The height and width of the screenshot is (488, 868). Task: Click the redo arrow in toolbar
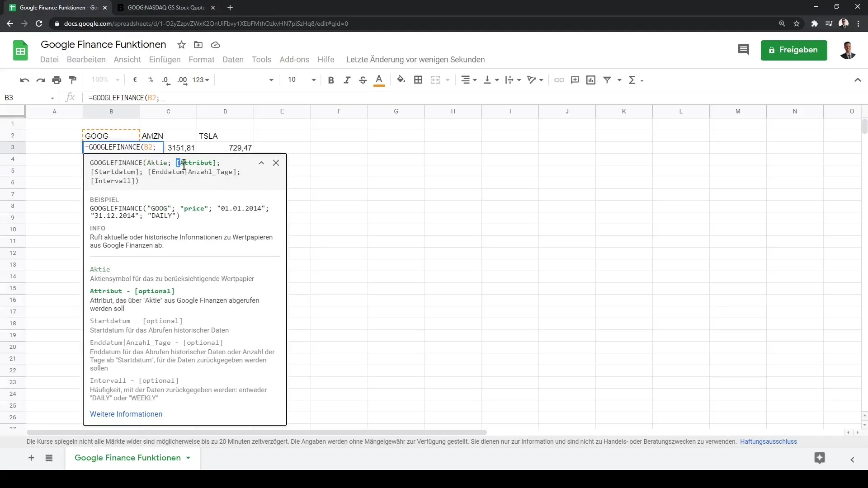tap(41, 80)
